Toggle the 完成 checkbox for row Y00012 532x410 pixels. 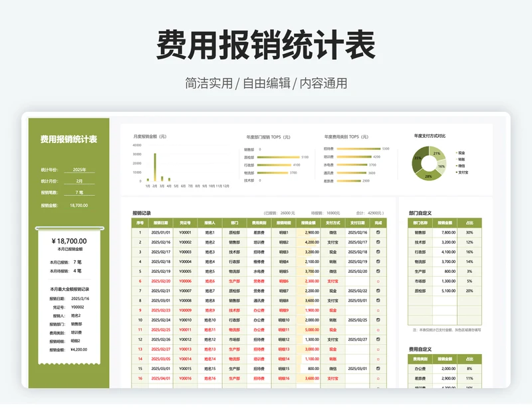pos(378,339)
